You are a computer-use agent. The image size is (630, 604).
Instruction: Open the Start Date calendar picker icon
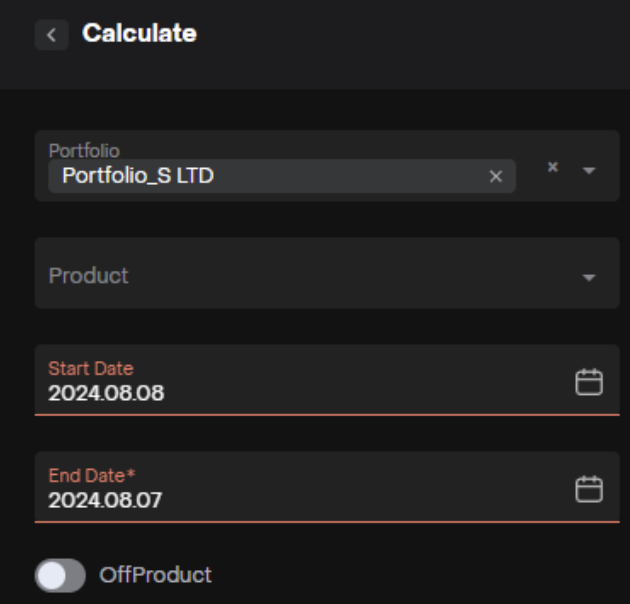(589, 382)
